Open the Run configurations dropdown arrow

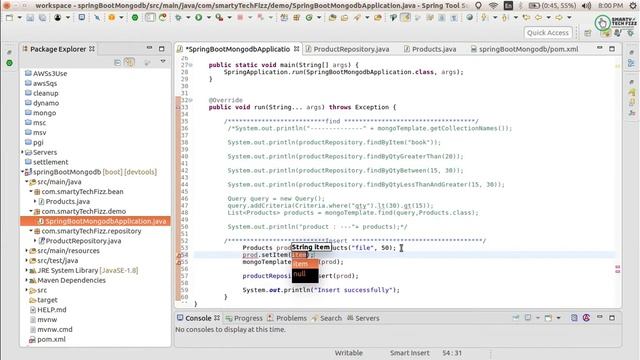coord(209,18)
